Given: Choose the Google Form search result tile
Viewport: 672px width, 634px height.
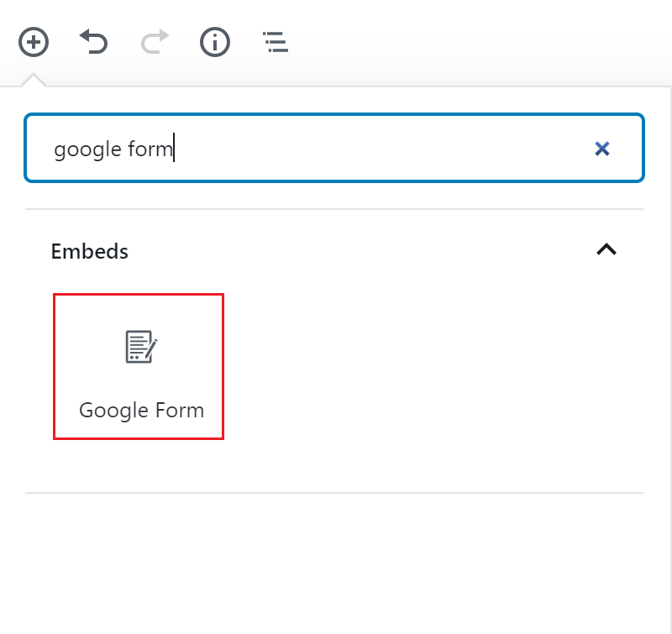Looking at the screenshot, I should [139, 367].
